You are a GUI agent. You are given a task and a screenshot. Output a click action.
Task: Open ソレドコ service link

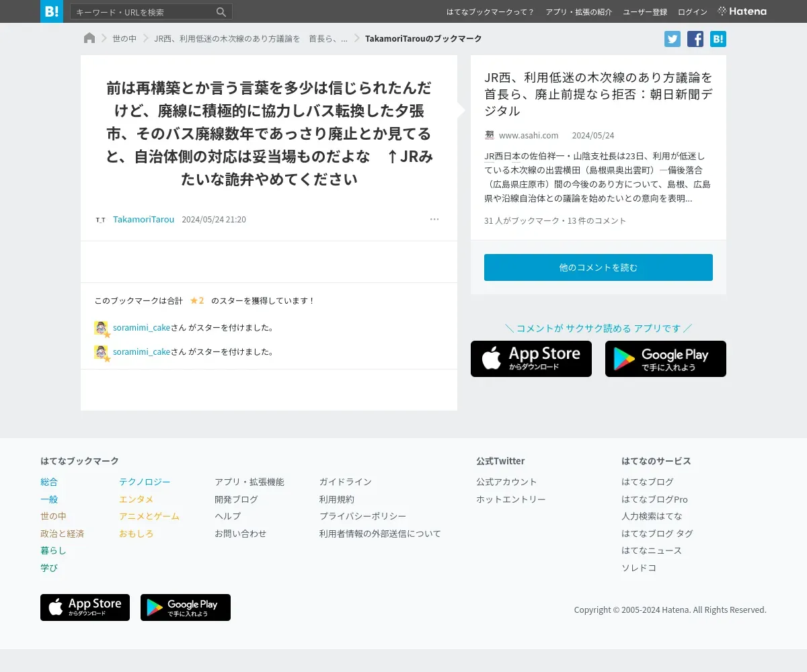(639, 568)
